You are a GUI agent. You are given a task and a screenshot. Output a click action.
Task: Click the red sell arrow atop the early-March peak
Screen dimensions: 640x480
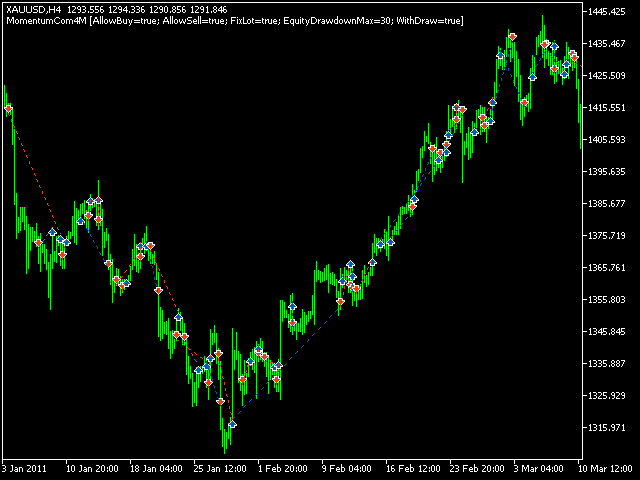click(513, 37)
